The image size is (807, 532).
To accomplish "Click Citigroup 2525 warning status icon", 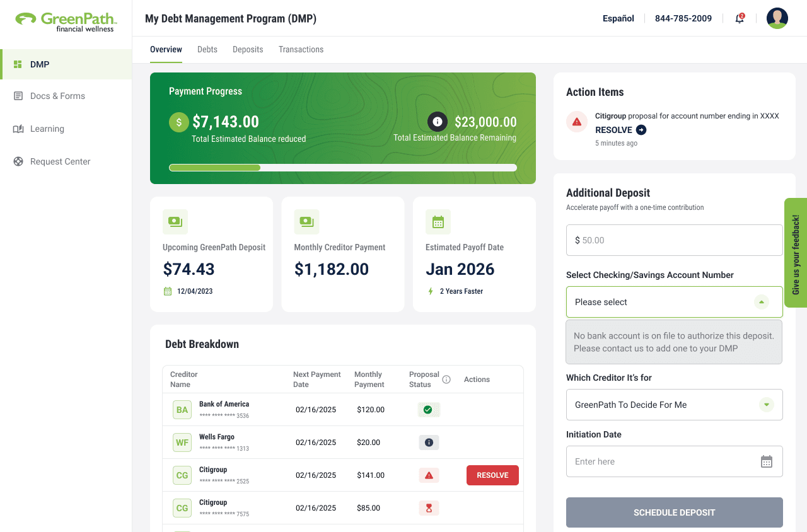I will pyautogui.click(x=429, y=475).
